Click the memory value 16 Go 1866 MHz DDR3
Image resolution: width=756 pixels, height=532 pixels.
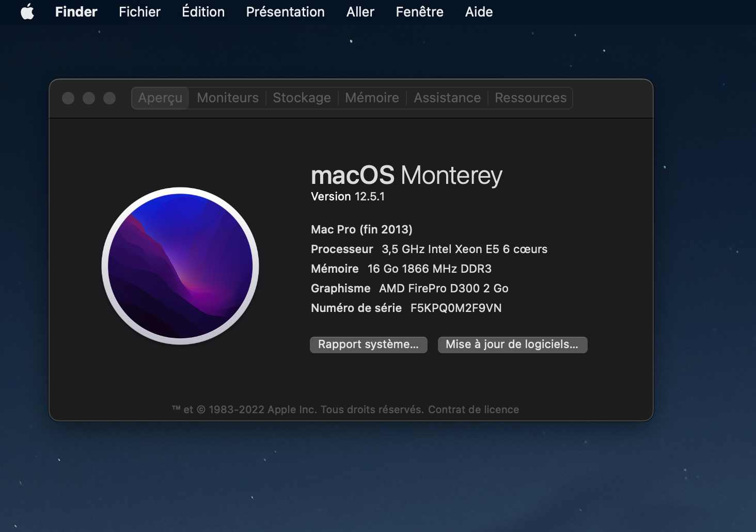click(430, 269)
